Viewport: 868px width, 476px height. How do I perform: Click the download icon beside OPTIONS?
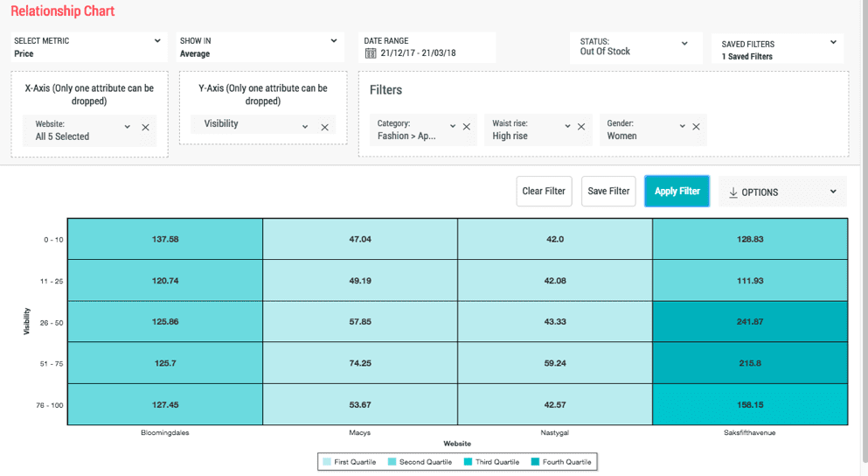[733, 192]
